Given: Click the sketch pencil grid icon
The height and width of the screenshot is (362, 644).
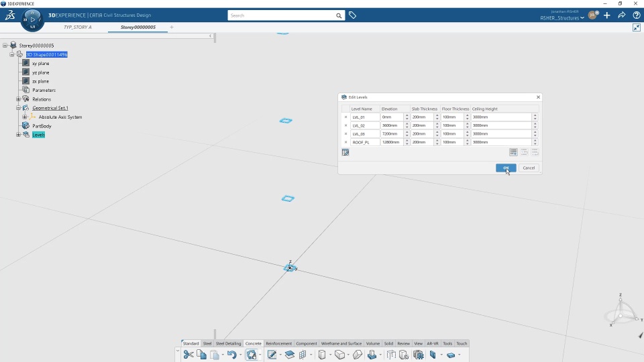Looking at the screenshot, I should 272,355.
